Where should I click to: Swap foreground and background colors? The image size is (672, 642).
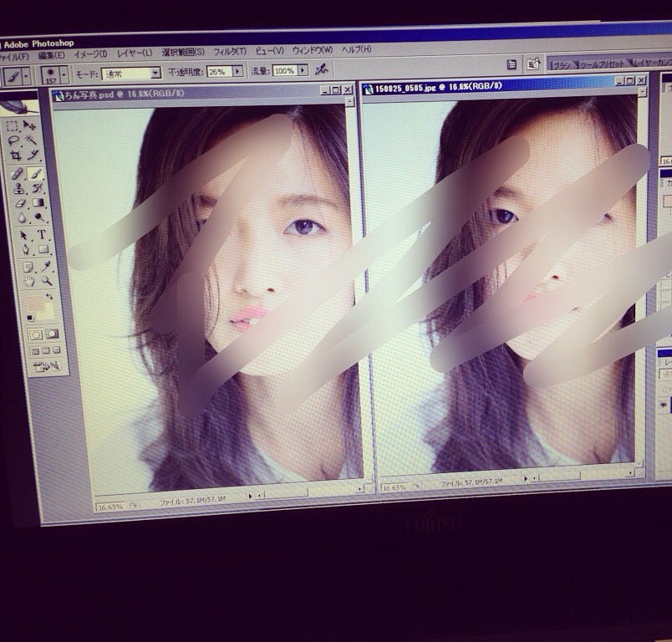pos(49,297)
